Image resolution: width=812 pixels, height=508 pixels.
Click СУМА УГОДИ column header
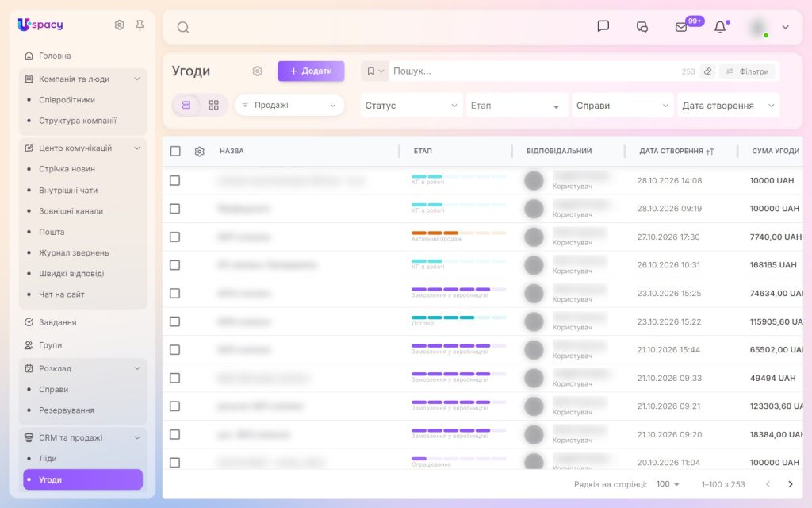(x=776, y=152)
